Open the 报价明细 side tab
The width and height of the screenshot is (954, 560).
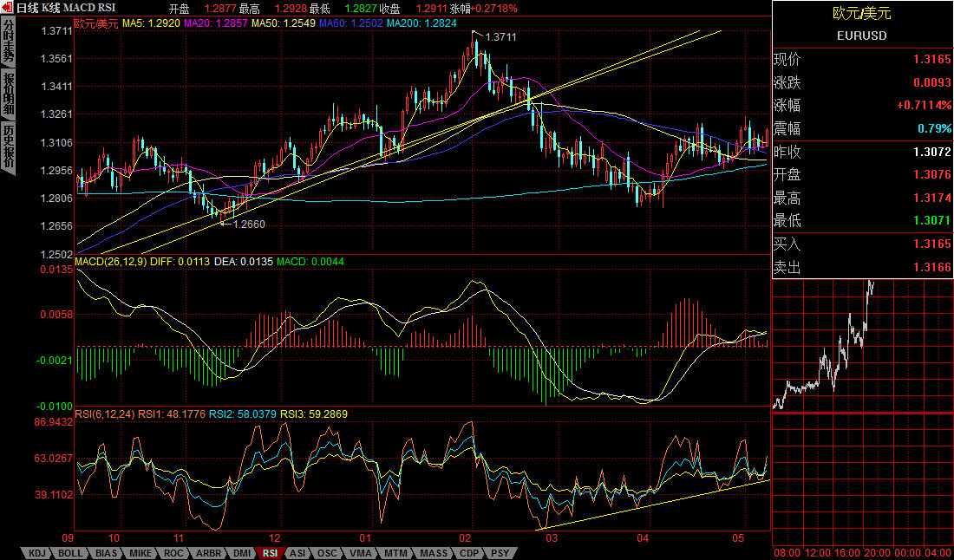[8, 94]
